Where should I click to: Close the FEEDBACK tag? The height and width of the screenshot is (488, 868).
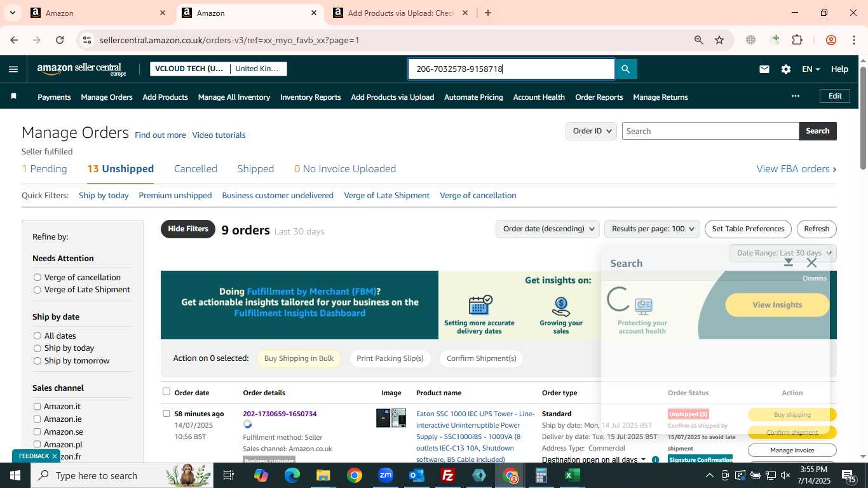tap(55, 456)
